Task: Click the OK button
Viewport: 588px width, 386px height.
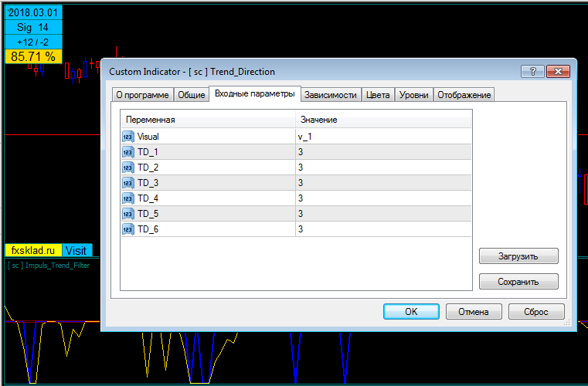Action: pos(411,311)
